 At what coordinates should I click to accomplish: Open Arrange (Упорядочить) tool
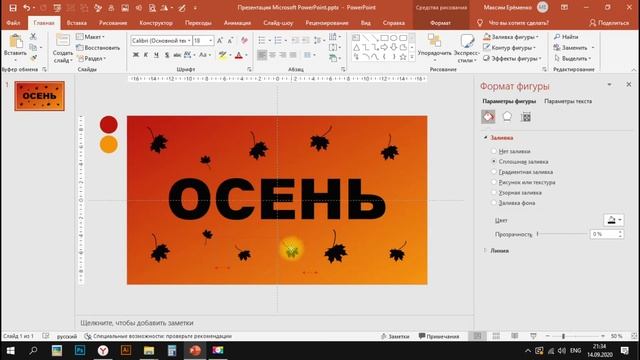(434, 49)
